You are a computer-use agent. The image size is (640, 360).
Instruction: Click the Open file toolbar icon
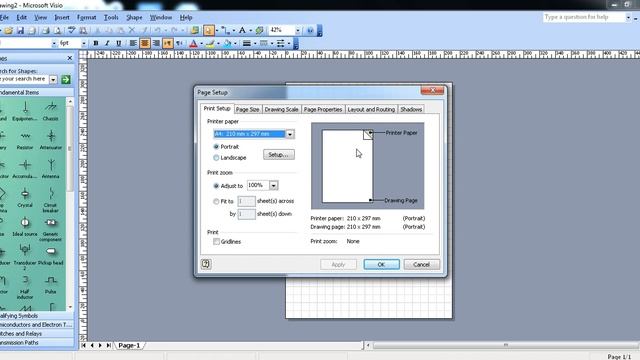pos(9,31)
